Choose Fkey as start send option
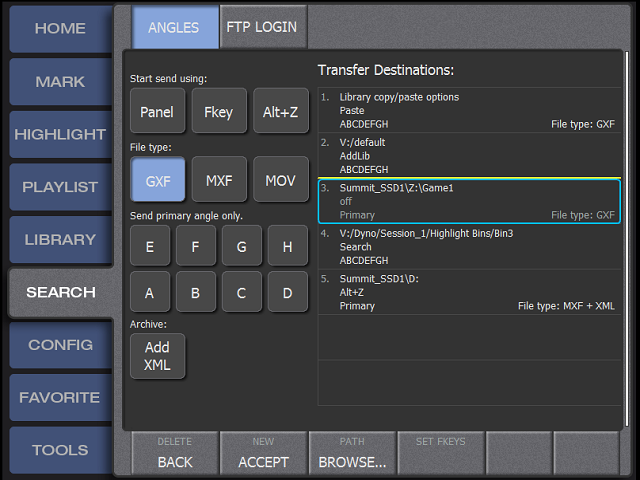The width and height of the screenshot is (640, 480). [x=218, y=112]
